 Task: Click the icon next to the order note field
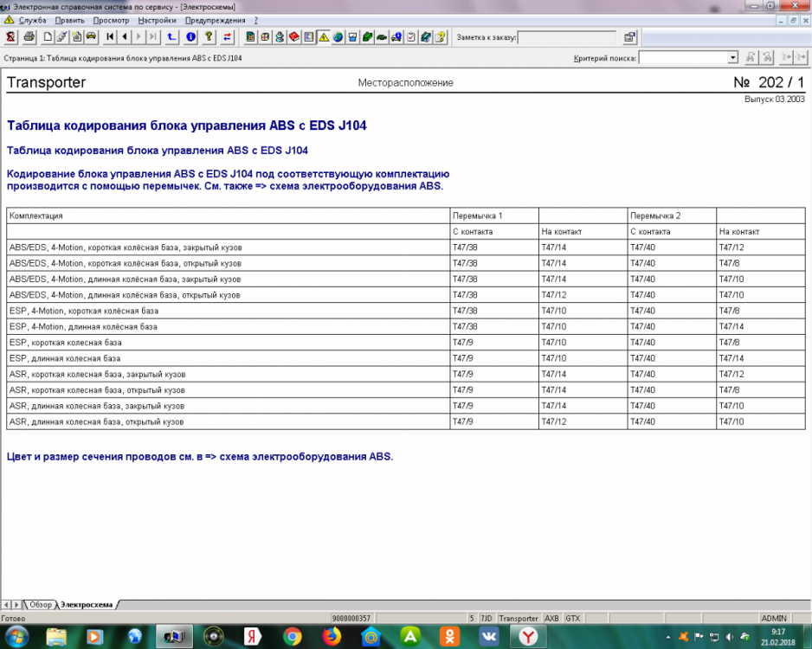tap(629, 37)
